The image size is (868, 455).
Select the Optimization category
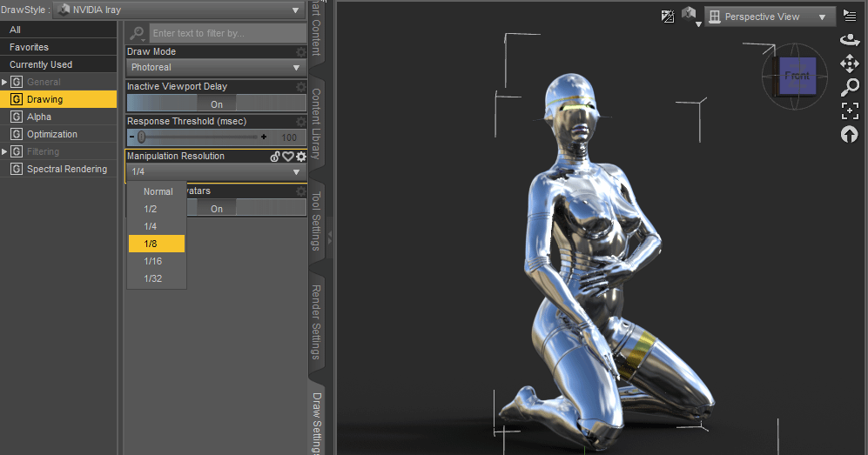[x=58, y=134]
